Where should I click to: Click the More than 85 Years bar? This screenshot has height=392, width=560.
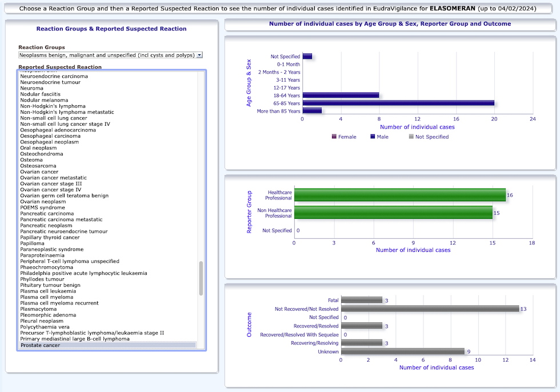pos(312,111)
